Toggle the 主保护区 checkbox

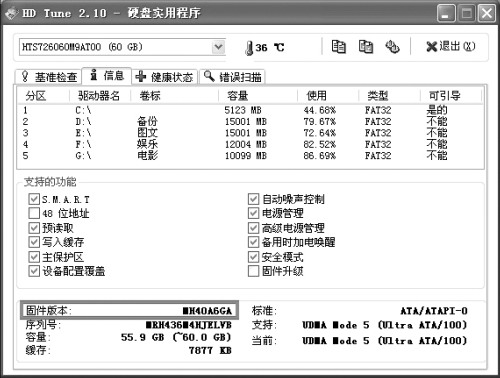click(34, 257)
